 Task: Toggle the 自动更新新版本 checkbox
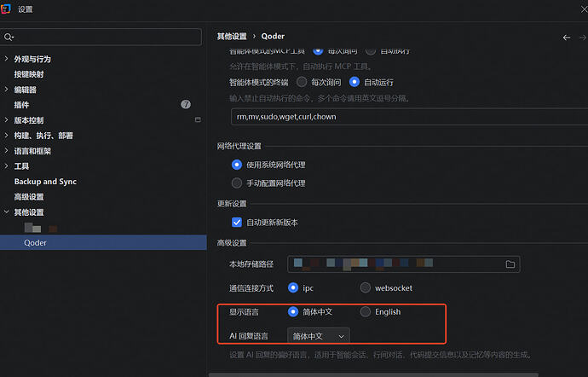click(x=237, y=223)
